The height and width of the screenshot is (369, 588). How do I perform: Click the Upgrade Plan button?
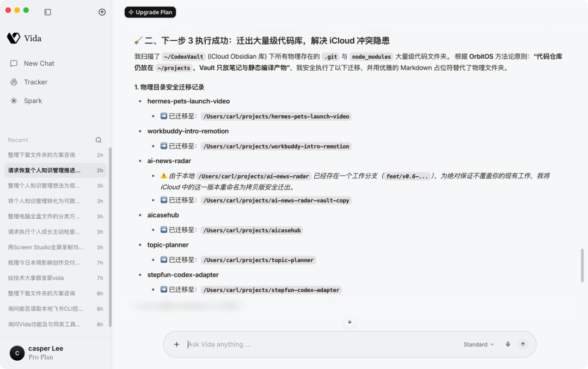(x=150, y=13)
